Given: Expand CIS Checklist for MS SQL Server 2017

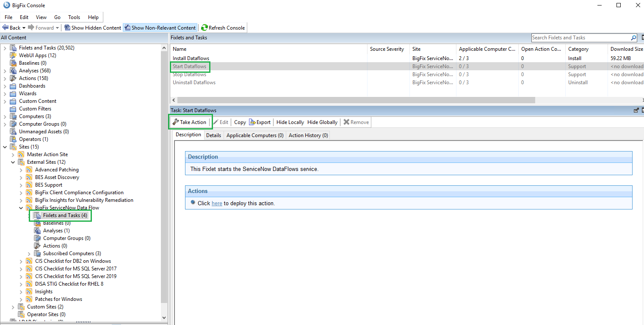Looking at the screenshot, I should 21,269.
